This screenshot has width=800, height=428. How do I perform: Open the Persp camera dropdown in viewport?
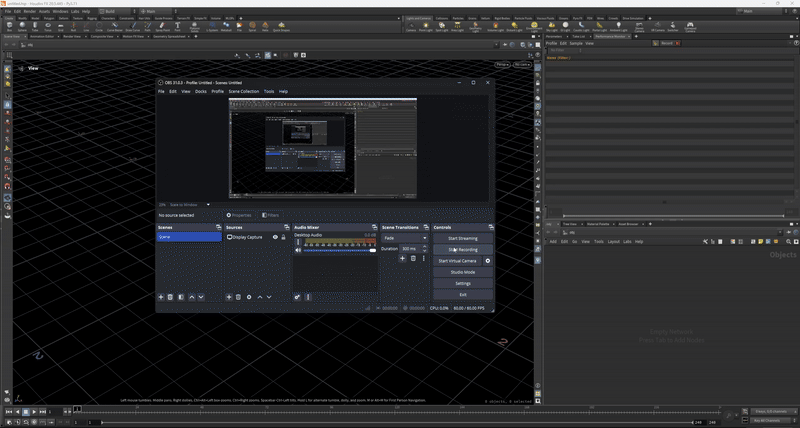(503, 65)
